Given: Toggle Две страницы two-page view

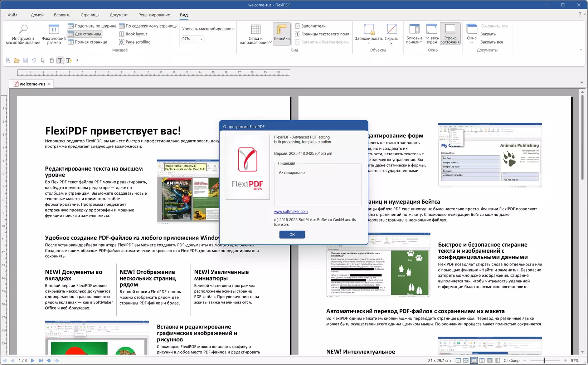Looking at the screenshot, I should [x=85, y=34].
